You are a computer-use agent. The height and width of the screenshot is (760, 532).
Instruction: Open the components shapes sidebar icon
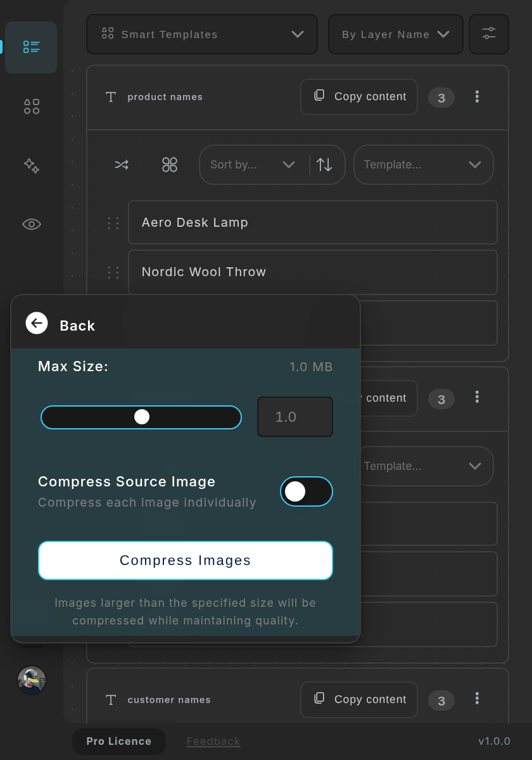[32, 106]
